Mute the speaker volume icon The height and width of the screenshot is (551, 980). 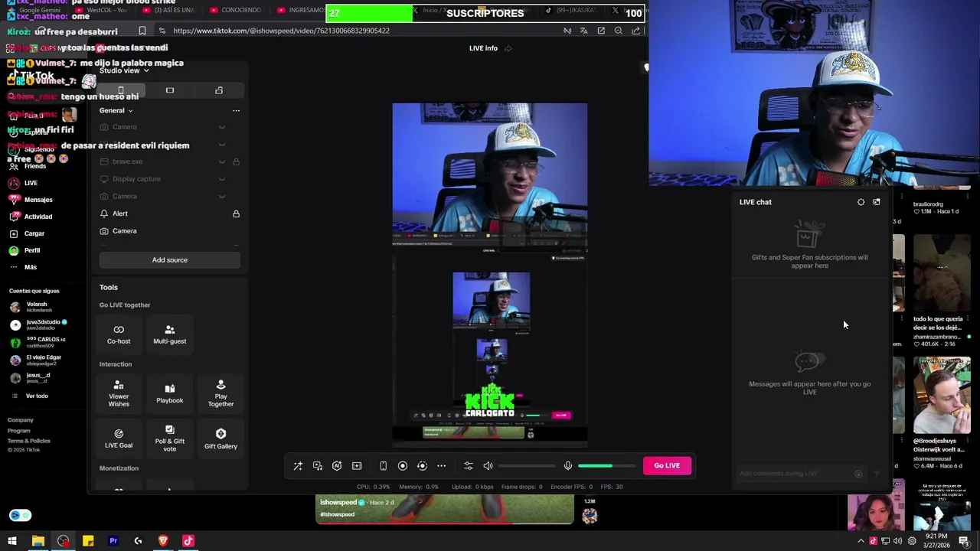coord(488,466)
